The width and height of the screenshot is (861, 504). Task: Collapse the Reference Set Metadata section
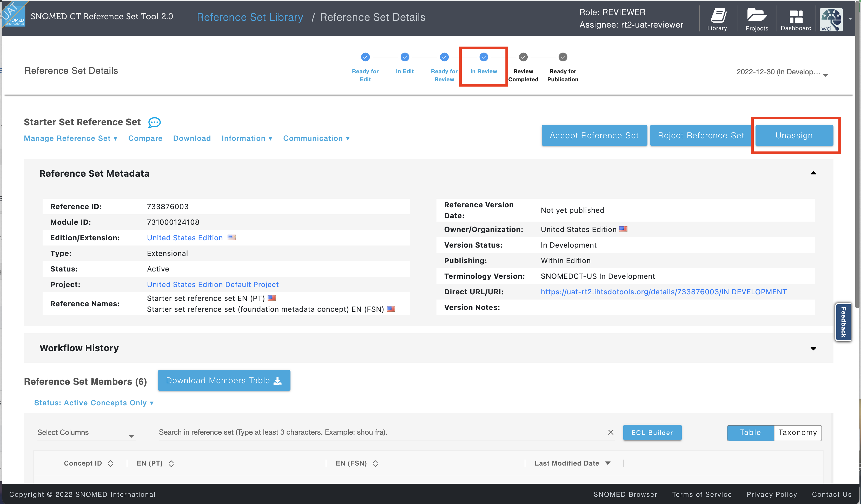coord(813,173)
